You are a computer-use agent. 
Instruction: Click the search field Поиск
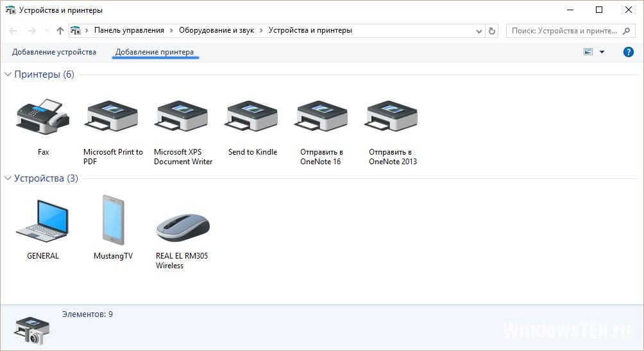(x=564, y=30)
